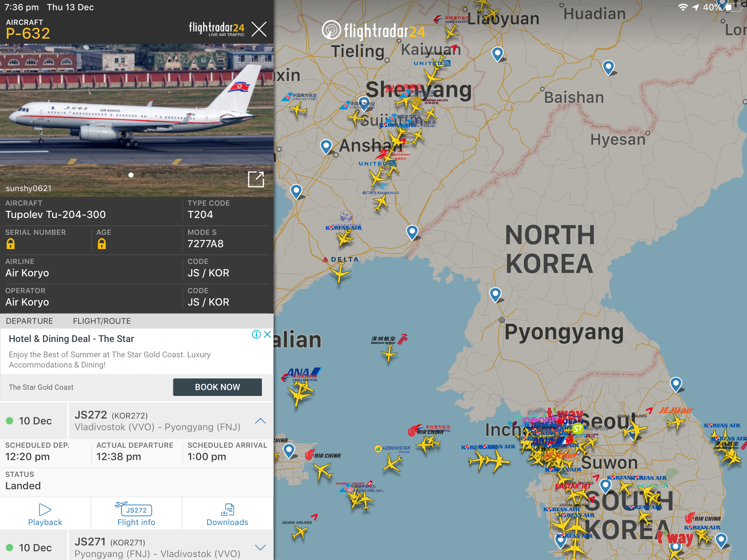747x560 pixels.
Task: Select the Departure column header
Action: coord(30,321)
